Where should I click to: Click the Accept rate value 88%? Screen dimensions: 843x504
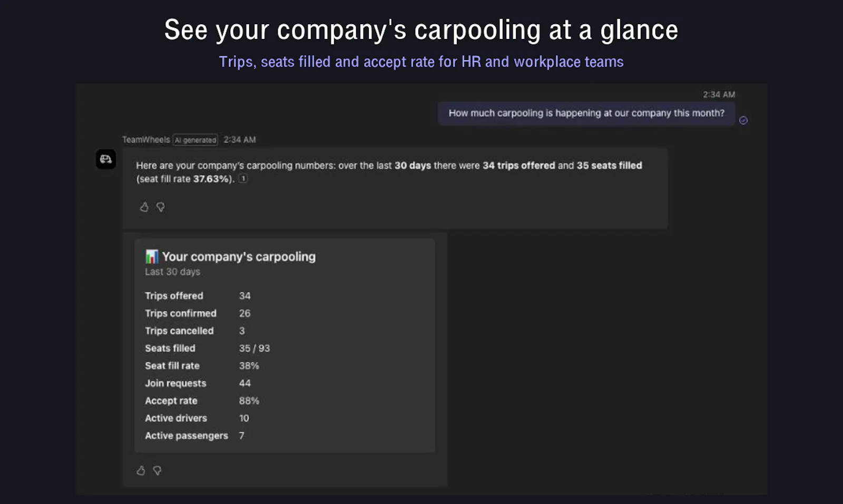[x=249, y=401]
